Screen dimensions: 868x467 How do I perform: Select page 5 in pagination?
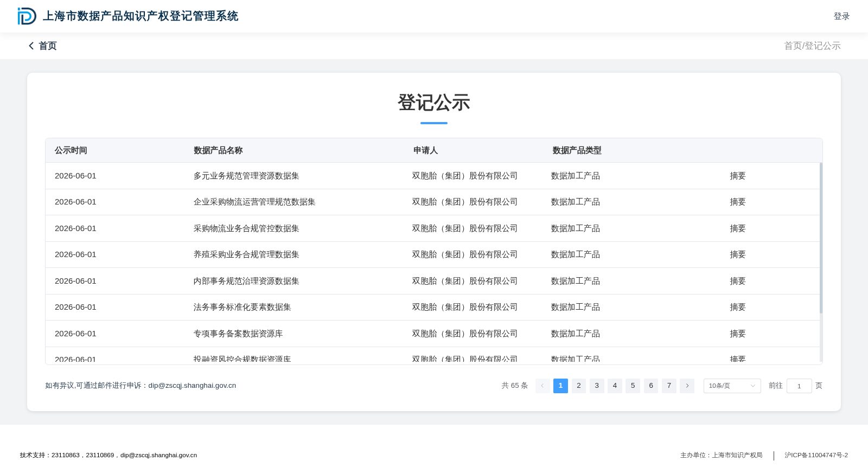coord(633,386)
